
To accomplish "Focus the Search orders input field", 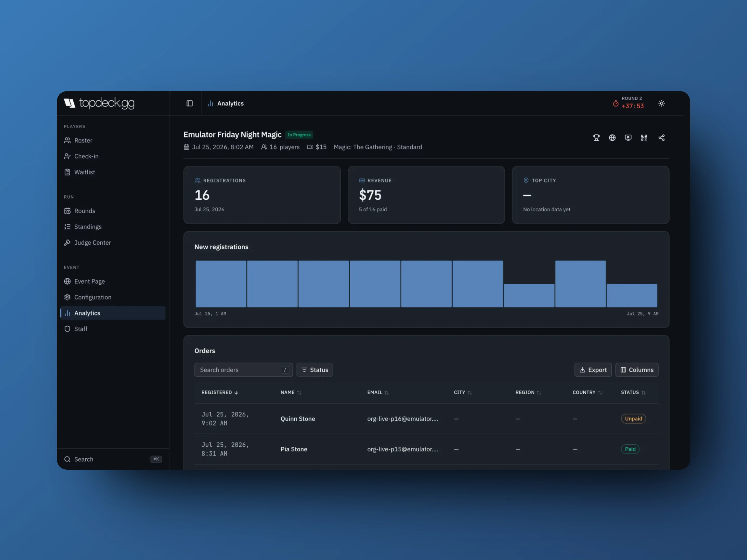I will click(x=244, y=370).
